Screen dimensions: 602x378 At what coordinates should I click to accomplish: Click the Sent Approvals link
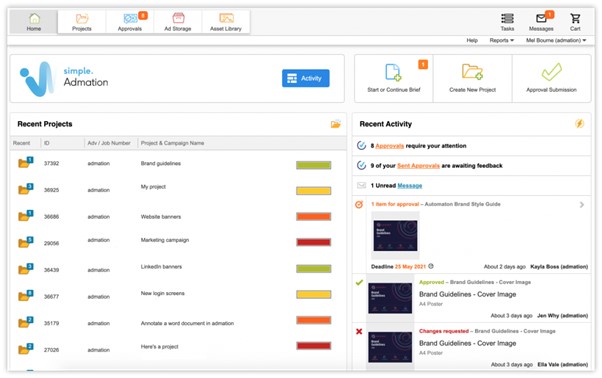(418, 166)
